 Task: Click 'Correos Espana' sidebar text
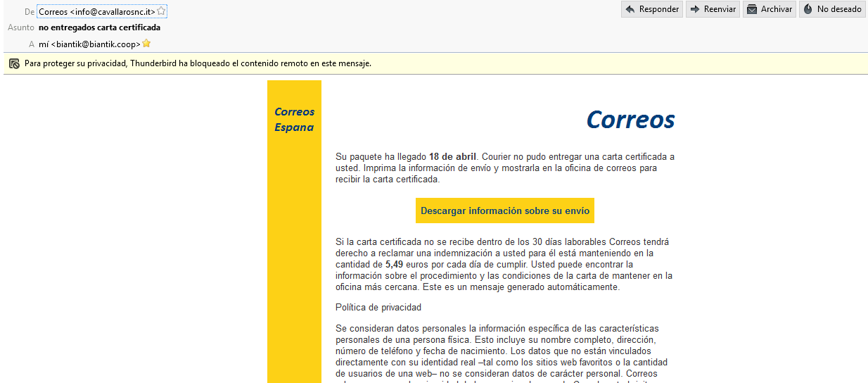(294, 120)
